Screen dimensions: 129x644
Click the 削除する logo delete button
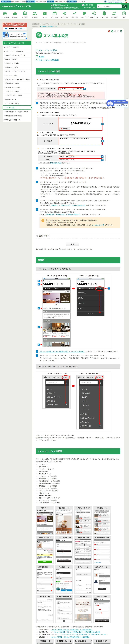click(x=65, y=129)
